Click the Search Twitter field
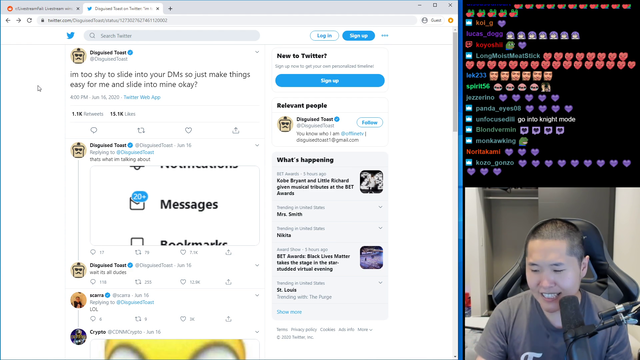640x360 pixels. [172, 36]
